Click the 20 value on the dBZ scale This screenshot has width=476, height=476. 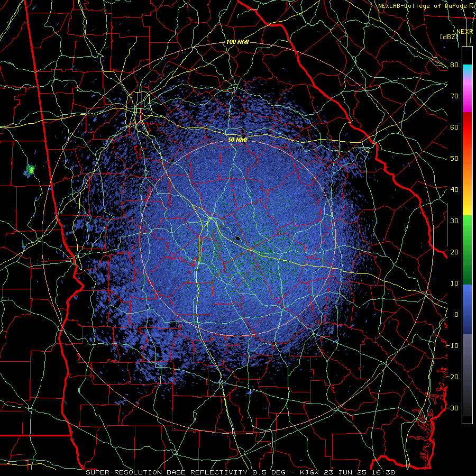454,252
